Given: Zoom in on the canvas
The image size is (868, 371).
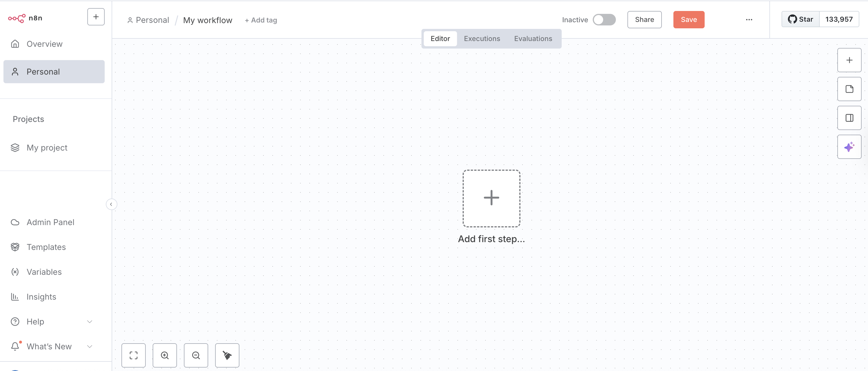Looking at the screenshot, I should click(165, 355).
